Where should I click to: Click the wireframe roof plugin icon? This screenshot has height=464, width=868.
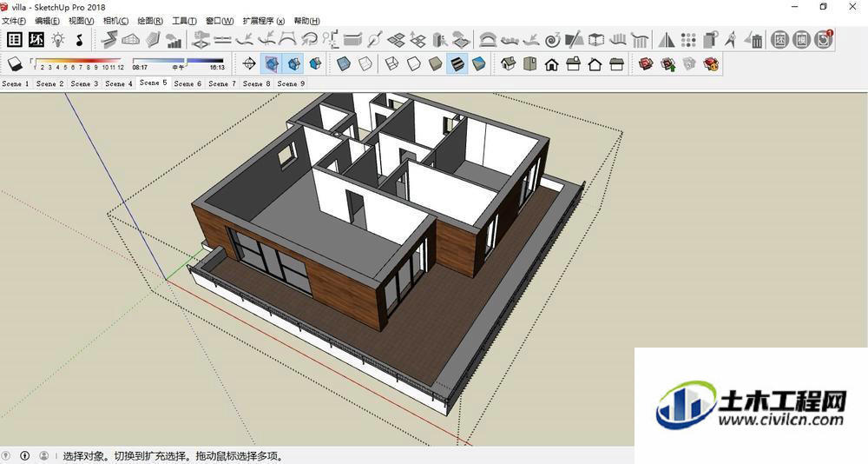131,39
